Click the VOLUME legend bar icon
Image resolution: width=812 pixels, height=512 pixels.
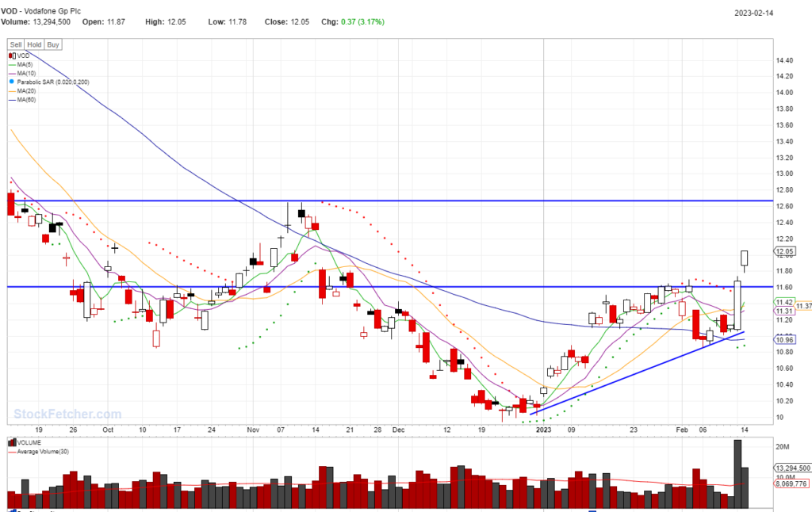pyautogui.click(x=12, y=442)
